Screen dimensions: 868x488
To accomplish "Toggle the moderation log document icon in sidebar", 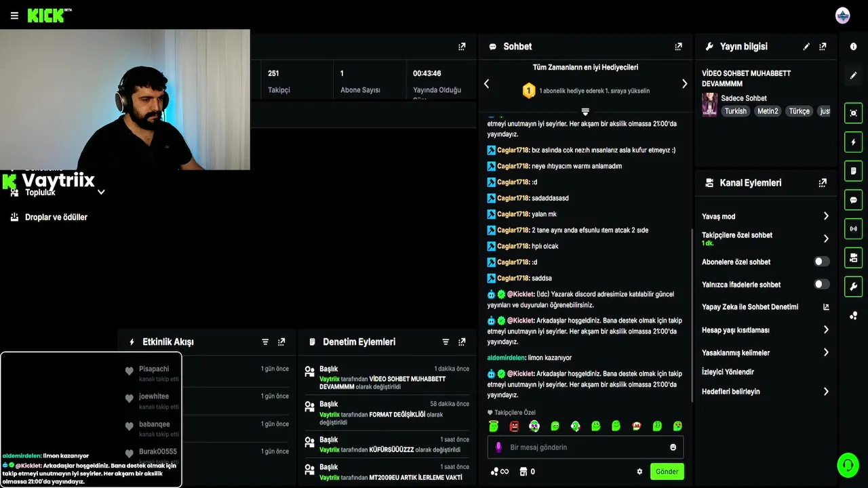I will pyautogui.click(x=853, y=171).
